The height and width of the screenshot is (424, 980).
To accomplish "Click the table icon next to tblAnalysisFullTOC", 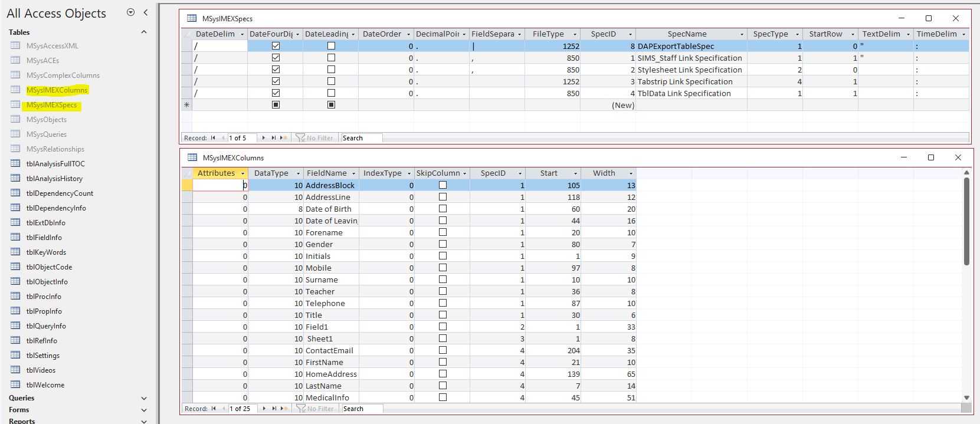I will click(x=15, y=163).
